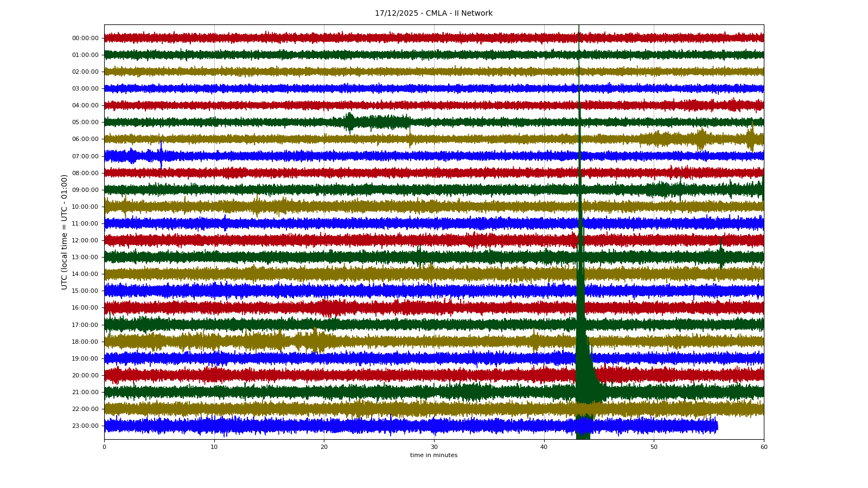The width and height of the screenshot is (868, 488).
Task: Click the 30 minute x-axis tick label
Action: point(434,447)
